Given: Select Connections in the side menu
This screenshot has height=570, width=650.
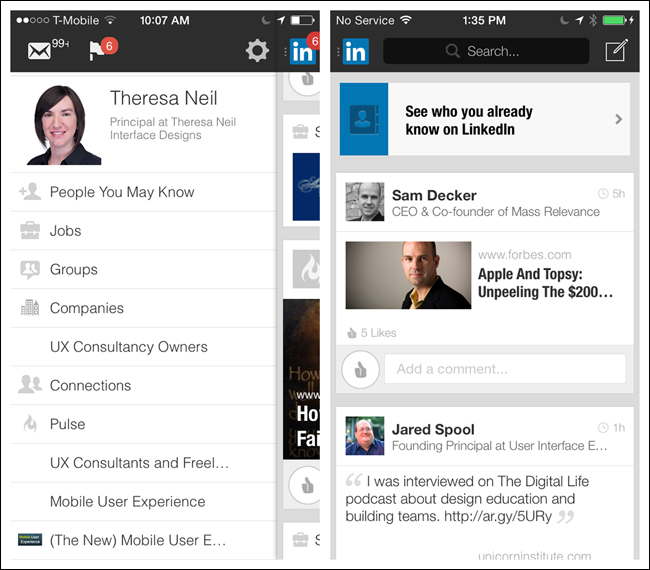Looking at the screenshot, I should [143, 385].
